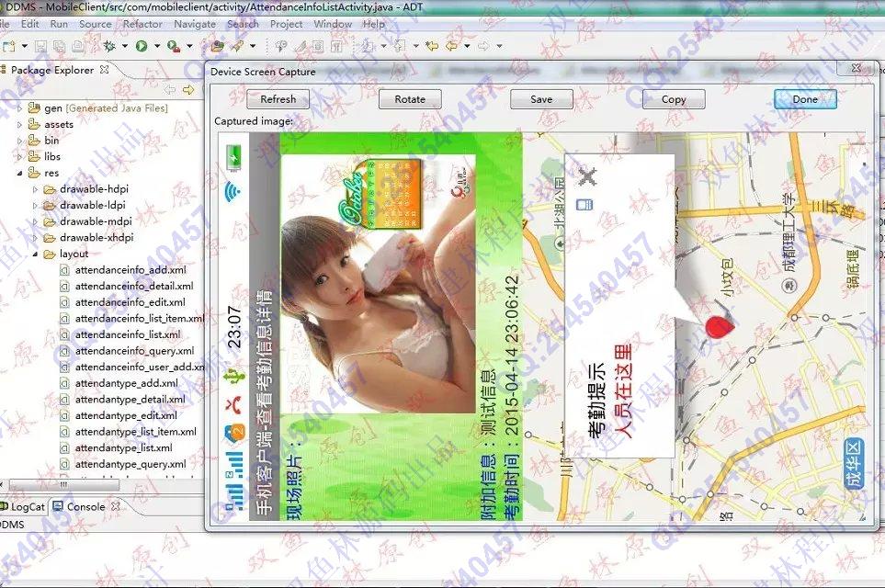
Task: Open the External Tools dropdown arrow
Action: 189,46
